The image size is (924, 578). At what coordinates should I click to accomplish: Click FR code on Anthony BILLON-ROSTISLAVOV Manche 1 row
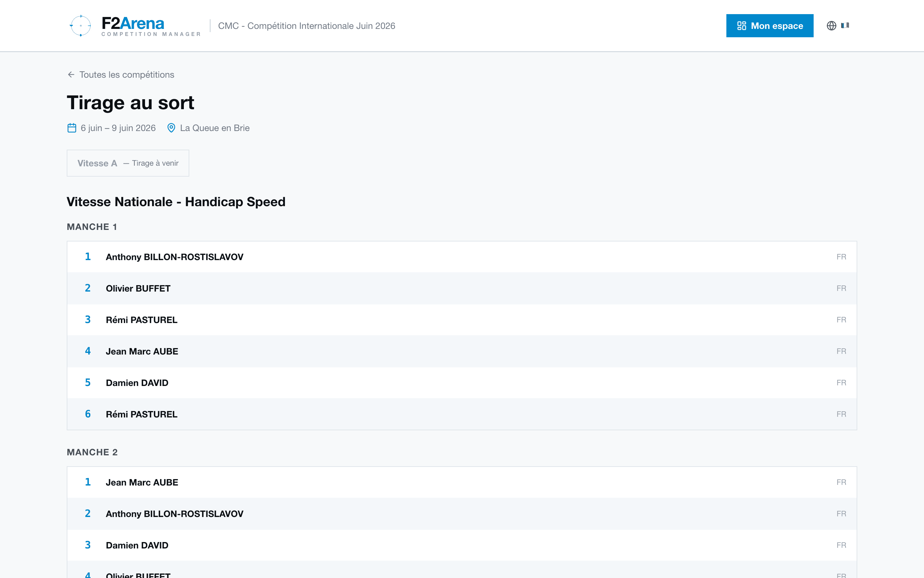pos(841,257)
